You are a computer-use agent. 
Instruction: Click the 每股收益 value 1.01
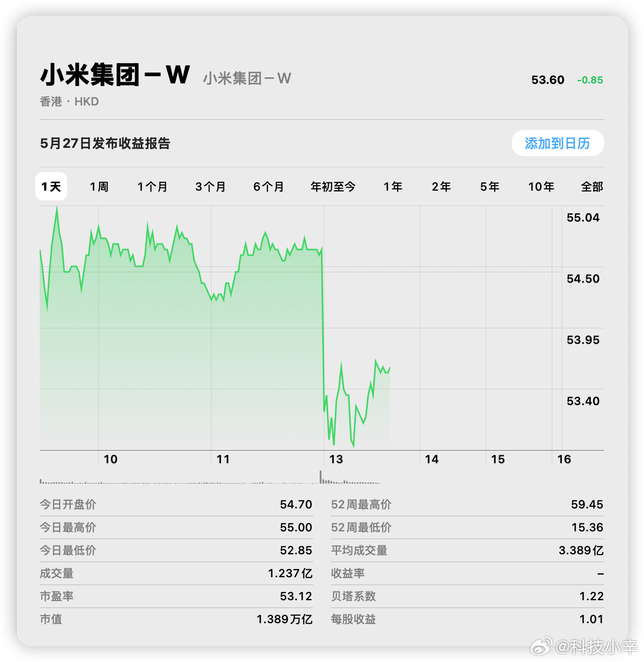tap(592, 619)
